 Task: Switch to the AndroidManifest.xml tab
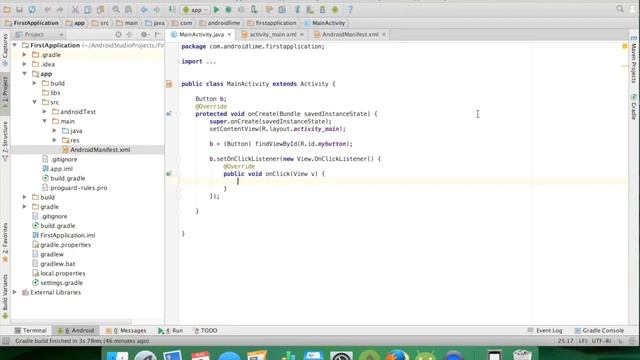click(350, 35)
